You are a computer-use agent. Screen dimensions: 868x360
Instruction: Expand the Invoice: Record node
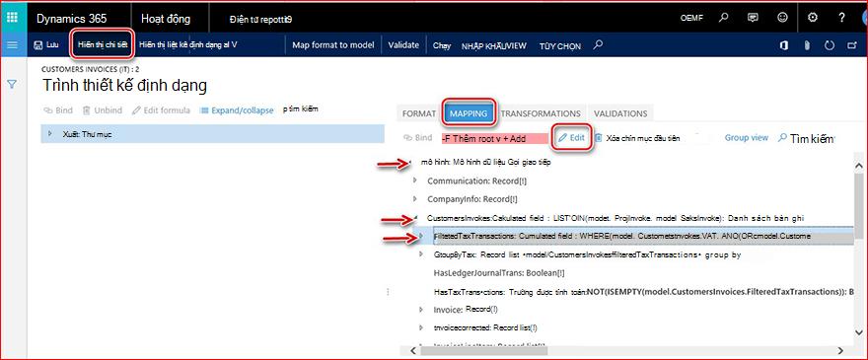(x=421, y=309)
